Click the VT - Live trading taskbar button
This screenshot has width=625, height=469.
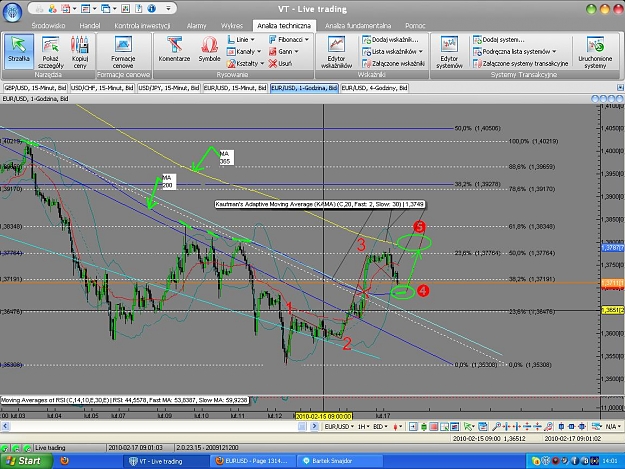coord(166,461)
